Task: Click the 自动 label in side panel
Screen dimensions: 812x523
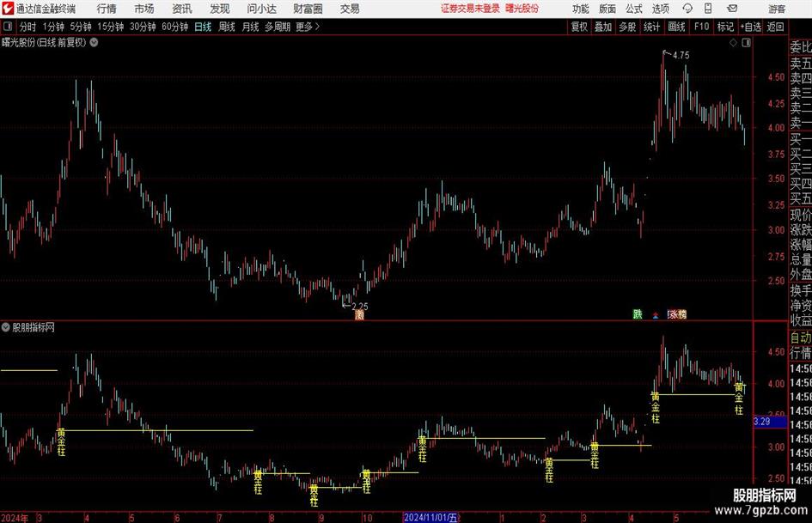Action: 801,338
